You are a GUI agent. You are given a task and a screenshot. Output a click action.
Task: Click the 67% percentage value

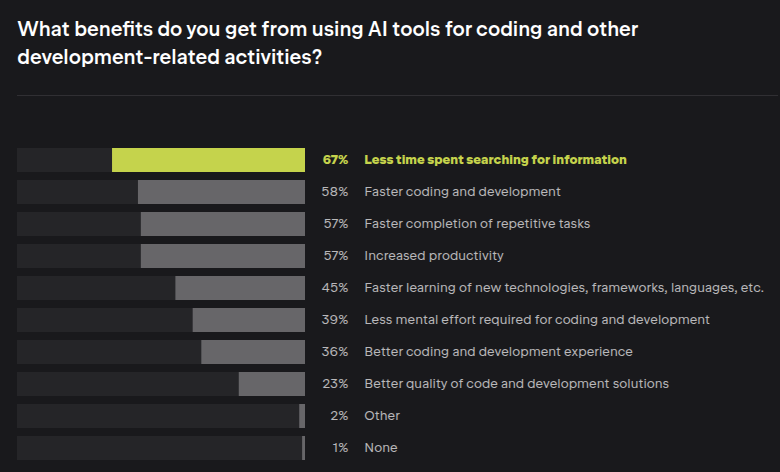point(335,160)
